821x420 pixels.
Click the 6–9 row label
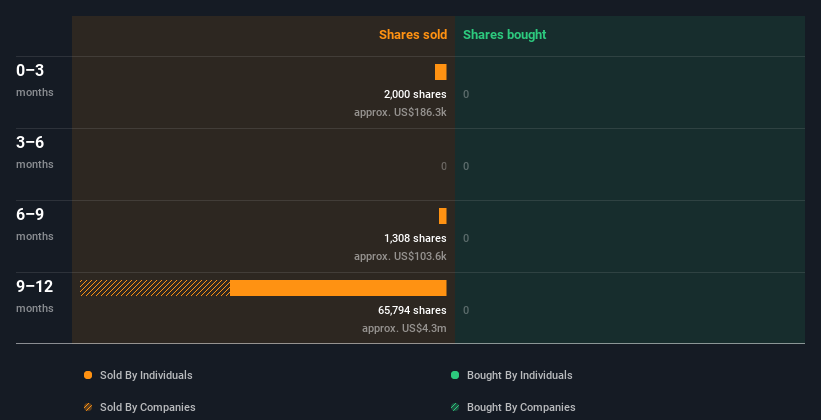pos(30,214)
